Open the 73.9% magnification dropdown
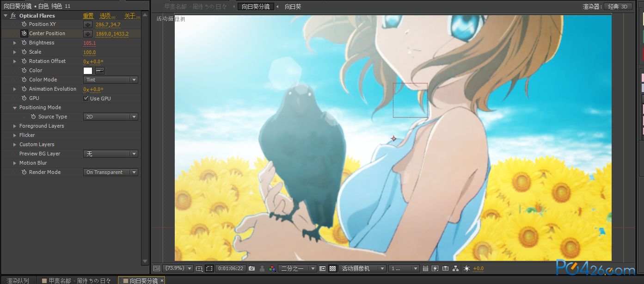 [178, 268]
